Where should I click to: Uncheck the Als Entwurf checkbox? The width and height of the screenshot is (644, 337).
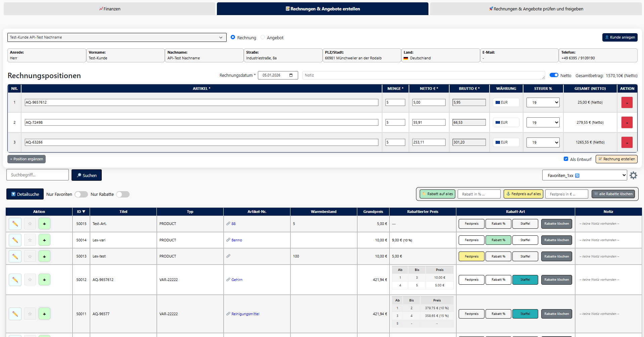coord(566,159)
